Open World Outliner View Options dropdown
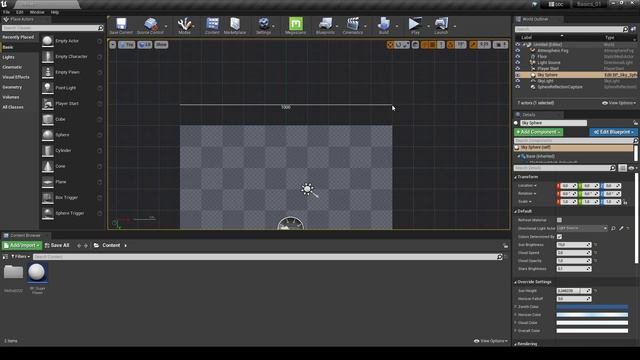 [x=619, y=103]
